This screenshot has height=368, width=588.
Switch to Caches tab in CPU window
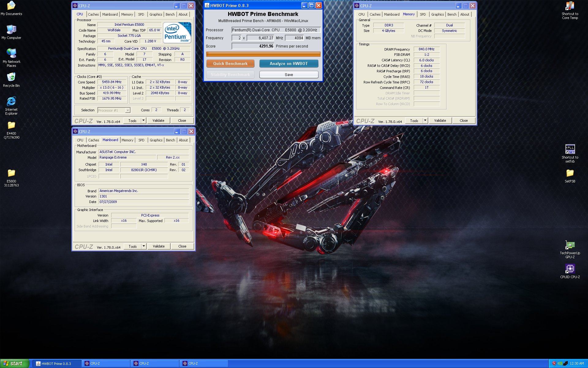point(93,14)
